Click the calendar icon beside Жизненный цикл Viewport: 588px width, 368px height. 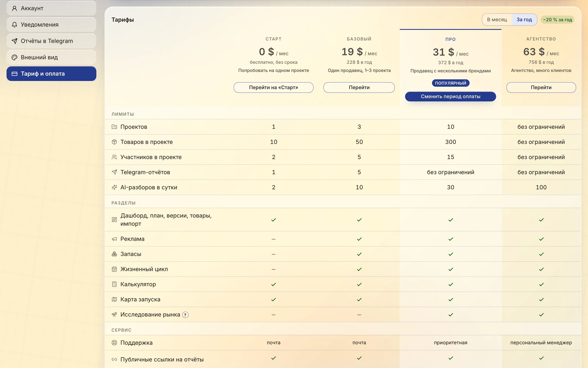tap(114, 269)
